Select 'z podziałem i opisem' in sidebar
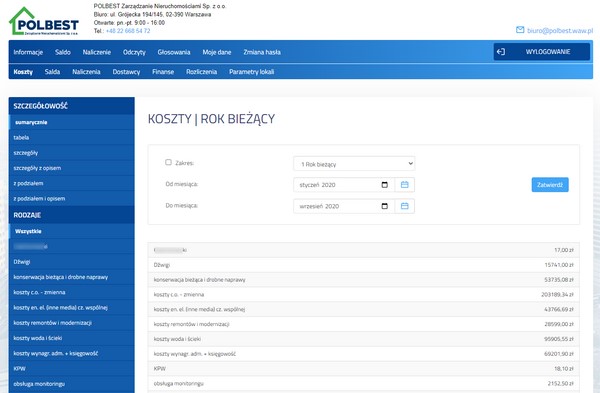Screen dimensions: 600x393 (72, 199)
